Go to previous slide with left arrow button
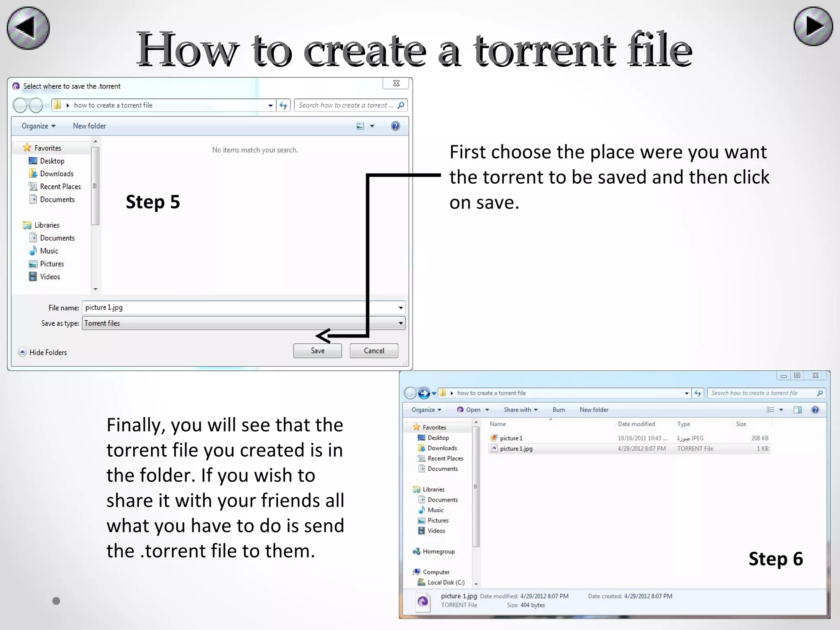This screenshot has height=630, width=840. (28, 28)
